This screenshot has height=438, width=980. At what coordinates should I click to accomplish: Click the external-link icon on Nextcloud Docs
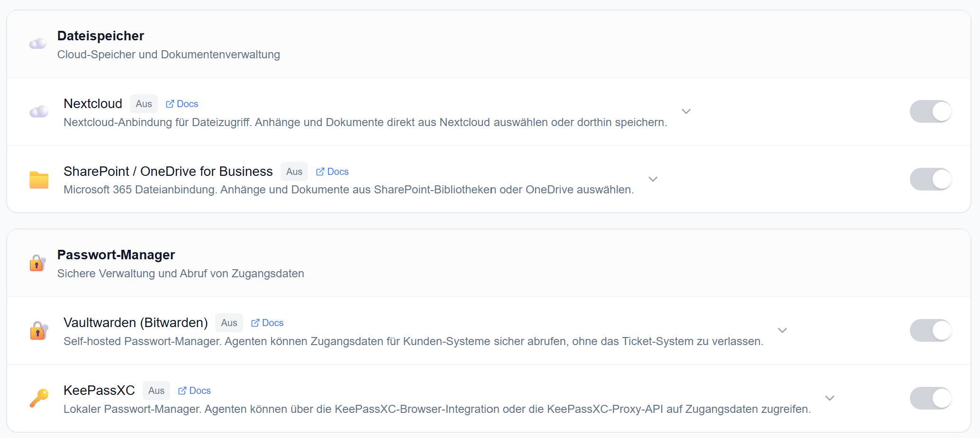(170, 103)
